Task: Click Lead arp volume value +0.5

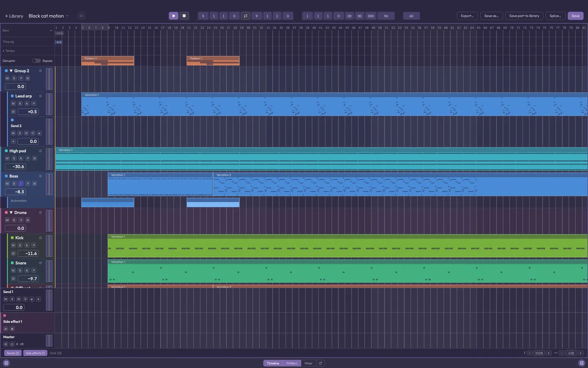Action: pos(28,112)
